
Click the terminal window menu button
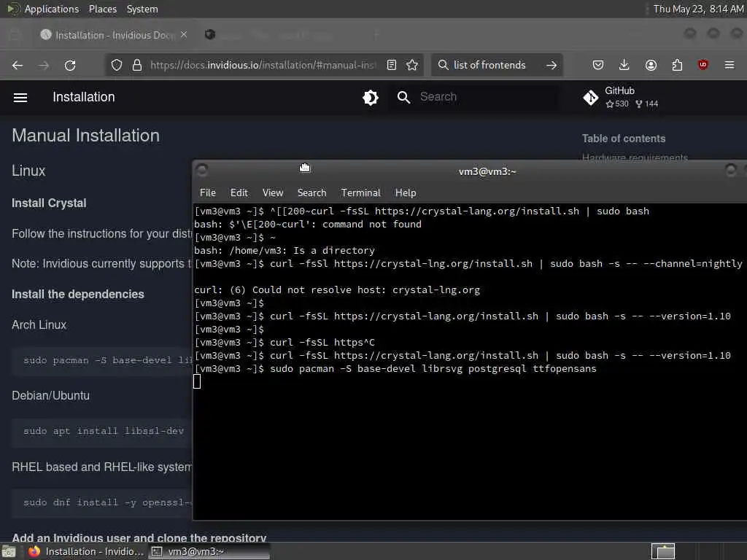[x=202, y=170]
